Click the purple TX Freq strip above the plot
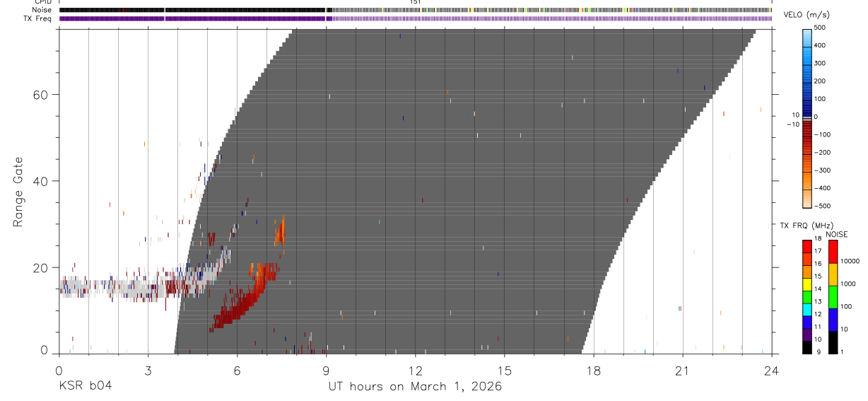This screenshot has height=401, width=868. pyautogui.click(x=415, y=18)
